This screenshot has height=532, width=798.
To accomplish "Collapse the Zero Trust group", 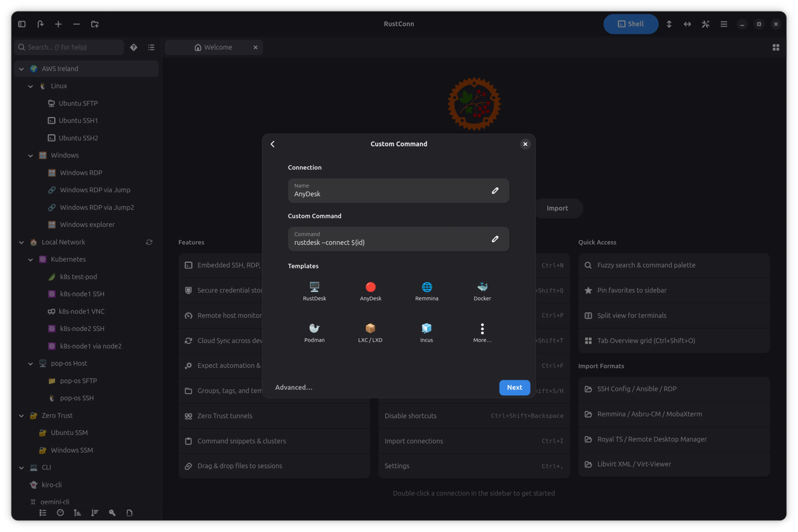I will point(21,416).
